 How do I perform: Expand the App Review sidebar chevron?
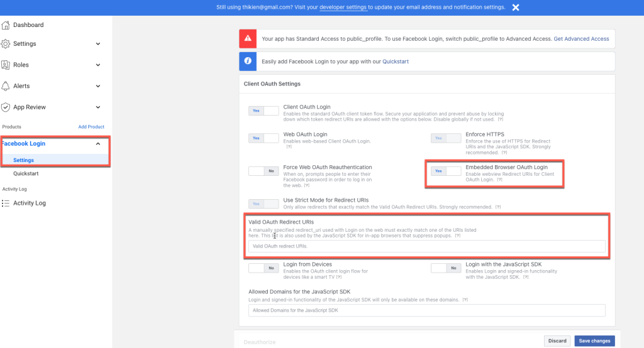point(97,107)
